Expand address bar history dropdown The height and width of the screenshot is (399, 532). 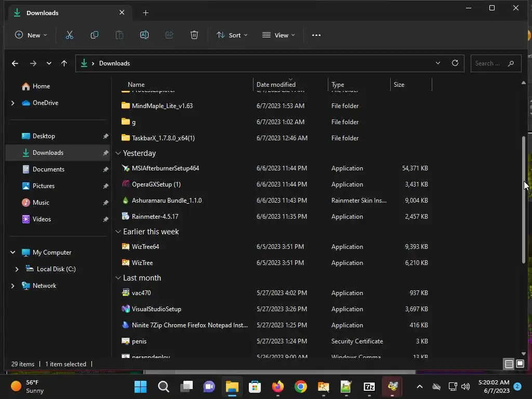point(437,63)
